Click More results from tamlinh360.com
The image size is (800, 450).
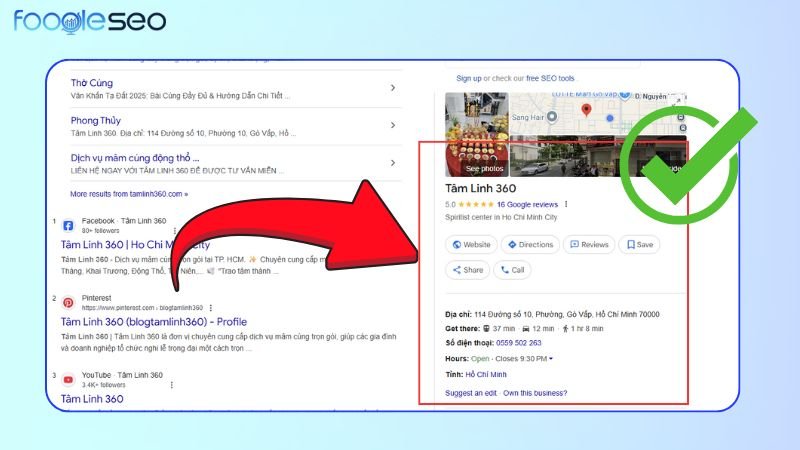pyautogui.click(x=128, y=193)
